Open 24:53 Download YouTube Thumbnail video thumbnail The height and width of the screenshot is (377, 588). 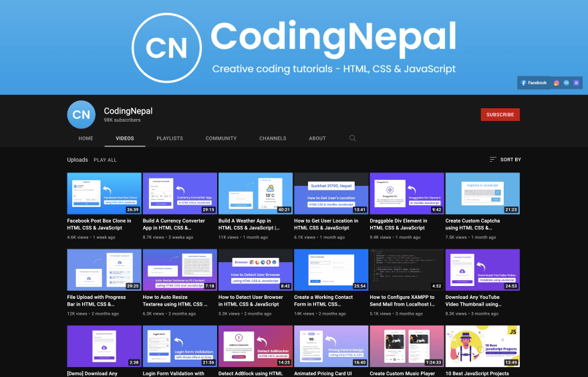pos(482,269)
